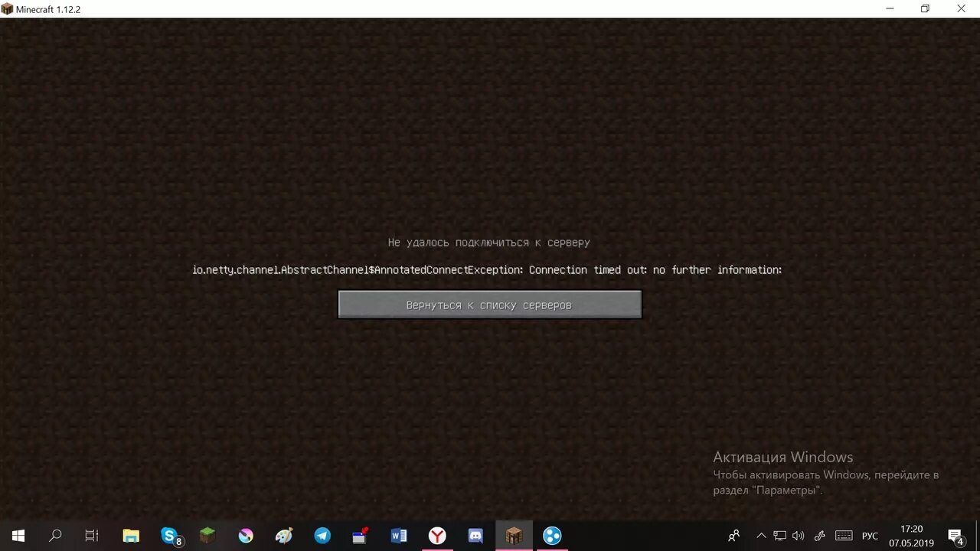Screen dimensions: 980x551
Task: Open Paint palette app in taskbar
Action: tap(284, 536)
